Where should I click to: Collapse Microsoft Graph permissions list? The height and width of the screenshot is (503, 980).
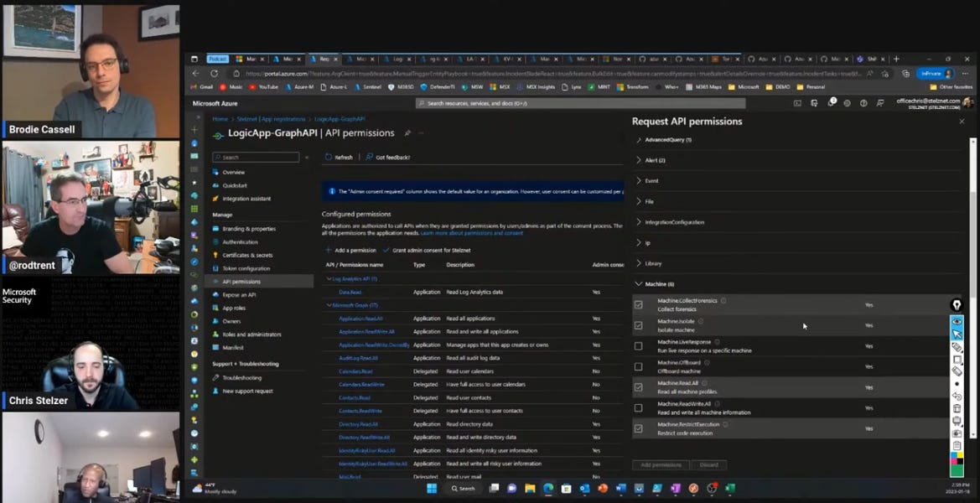pos(329,305)
